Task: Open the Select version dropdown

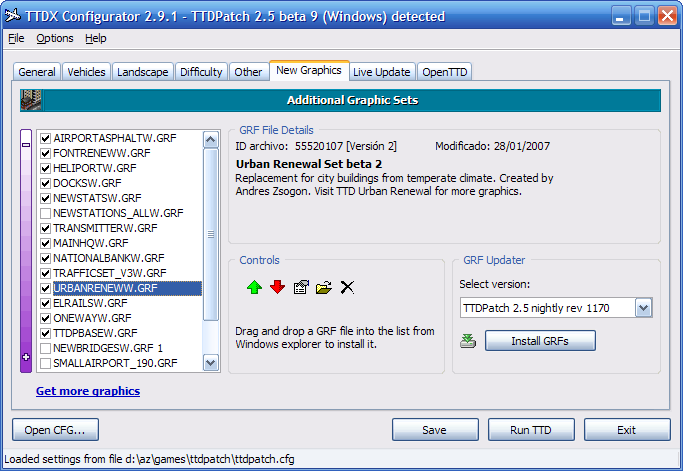Action: (x=643, y=308)
